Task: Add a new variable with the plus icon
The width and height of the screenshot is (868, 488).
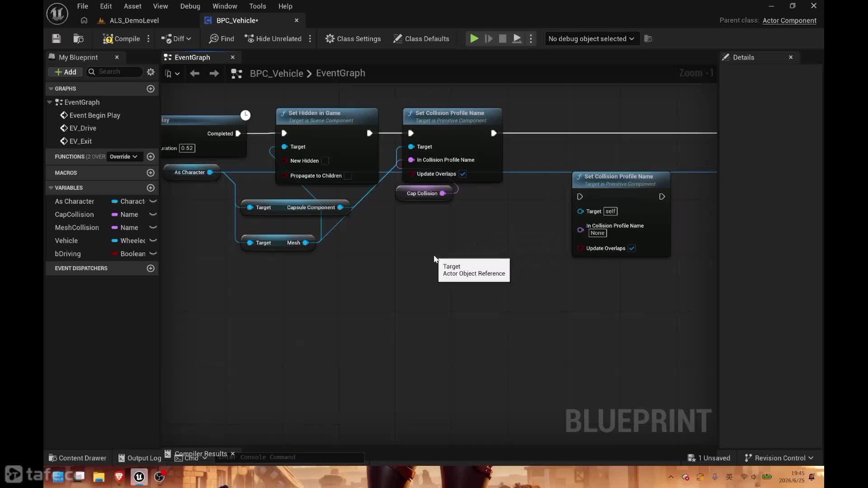Action: pyautogui.click(x=151, y=188)
